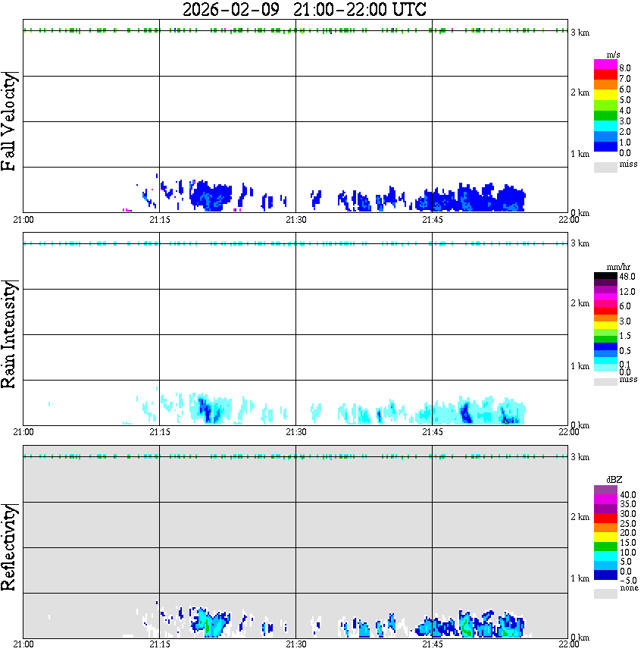Click the gray none swatch in the dBZ legend
Viewport: 644px width, 658px height.
(605, 594)
